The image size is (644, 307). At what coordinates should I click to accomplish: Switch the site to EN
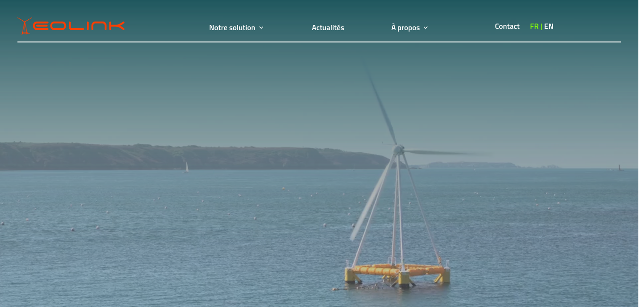click(x=549, y=26)
